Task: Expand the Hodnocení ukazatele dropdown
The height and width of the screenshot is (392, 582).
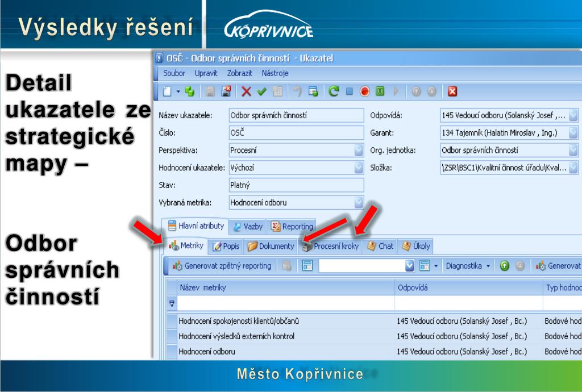Action: pyautogui.click(x=359, y=168)
